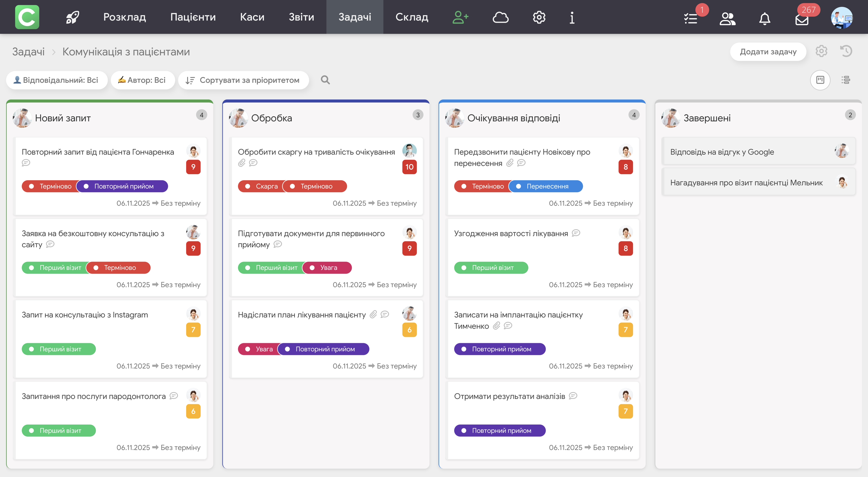Viewport: 868px width, 477px height.
Task: Open the Автор: Всі filter
Action: [x=143, y=80]
